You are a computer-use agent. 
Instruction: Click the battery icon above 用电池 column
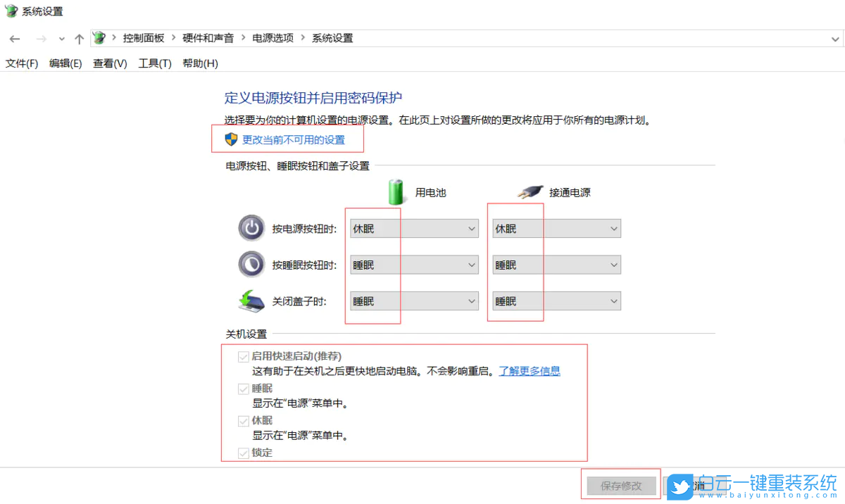pyautogui.click(x=395, y=190)
